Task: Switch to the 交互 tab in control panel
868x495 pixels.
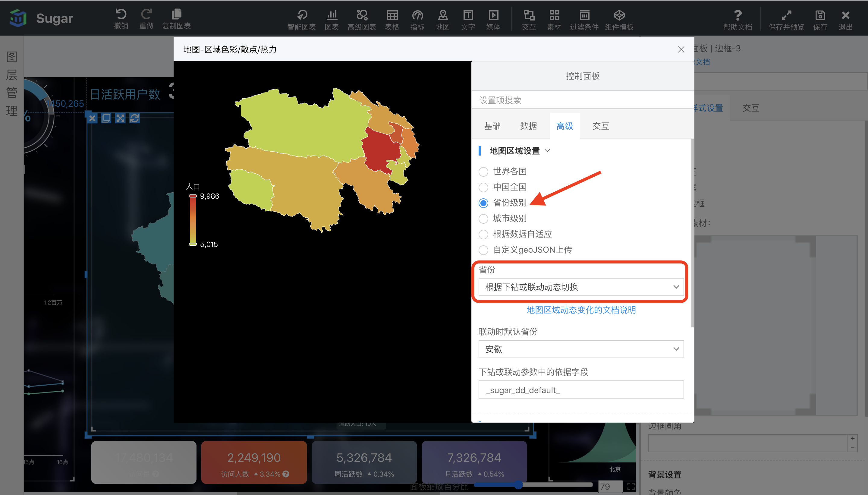Action: tap(601, 126)
